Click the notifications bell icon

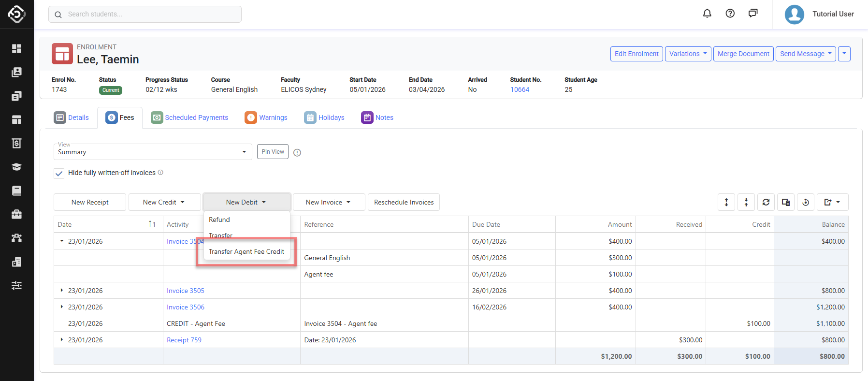tap(707, 14)
